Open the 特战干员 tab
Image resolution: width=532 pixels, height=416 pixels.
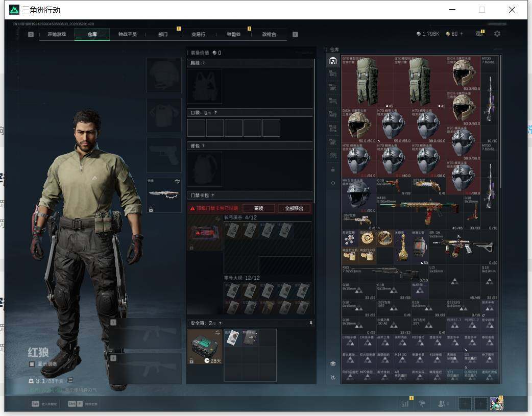128,34
